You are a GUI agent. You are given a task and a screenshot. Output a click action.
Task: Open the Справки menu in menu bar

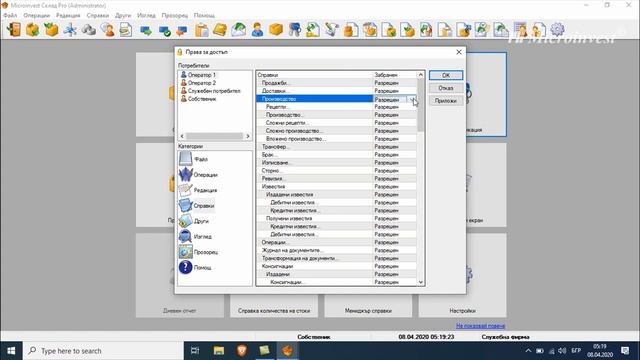98,15
